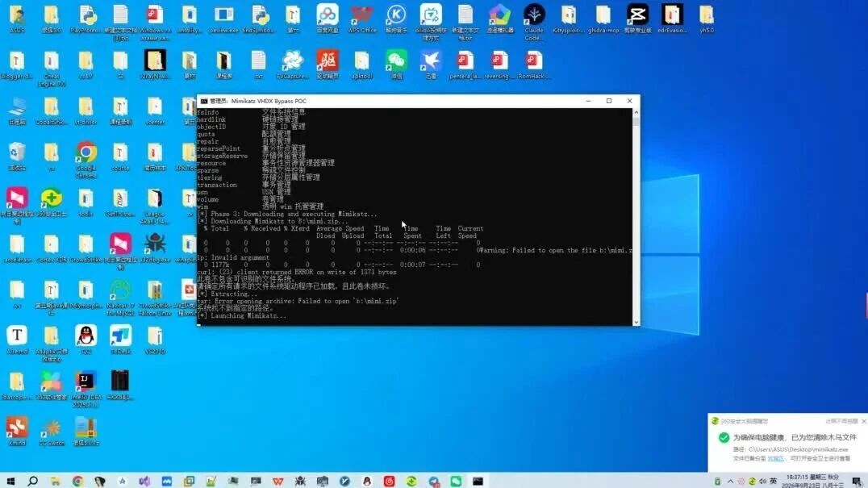Open the Xmind desktop shortcut

pos(17,432)
